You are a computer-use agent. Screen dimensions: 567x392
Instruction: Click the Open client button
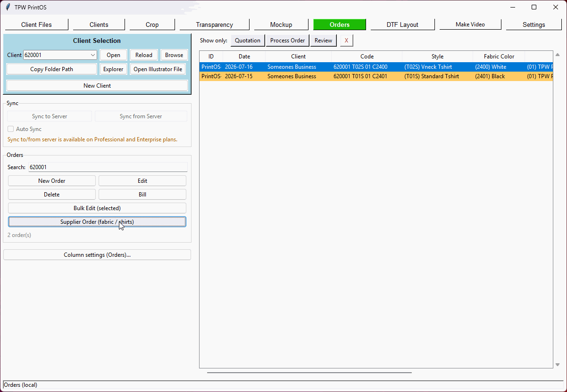pyautogui.click(x=113, y=55)
